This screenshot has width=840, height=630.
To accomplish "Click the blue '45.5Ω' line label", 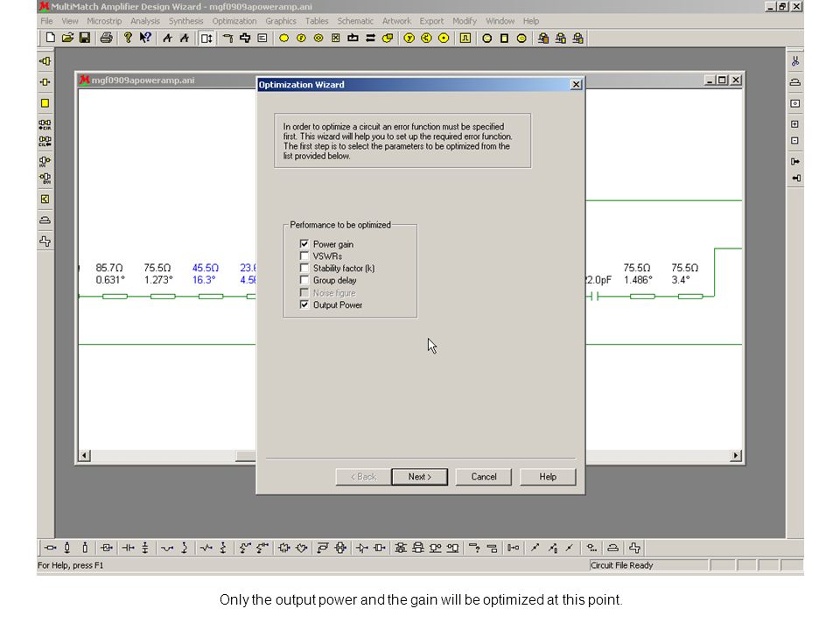I will (205, 268).
